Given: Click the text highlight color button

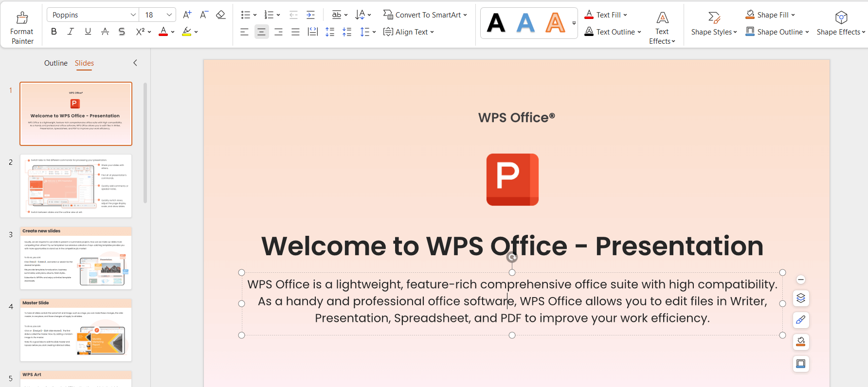Looking at the screenshot, I should point(186,32).
